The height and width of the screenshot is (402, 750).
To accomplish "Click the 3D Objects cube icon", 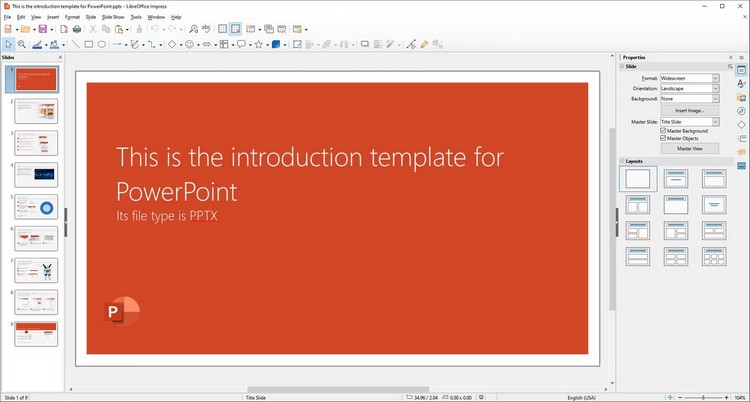I will [x=276, y=45].
